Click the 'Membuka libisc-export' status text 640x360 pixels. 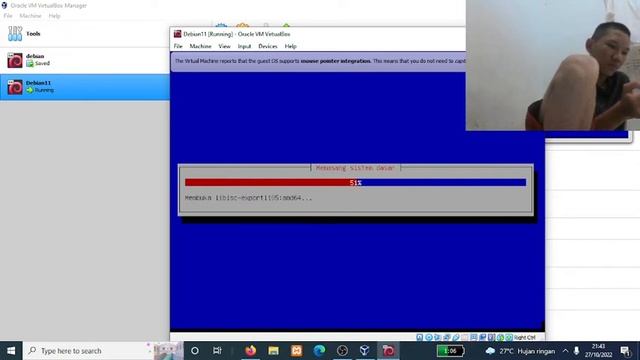249,198
